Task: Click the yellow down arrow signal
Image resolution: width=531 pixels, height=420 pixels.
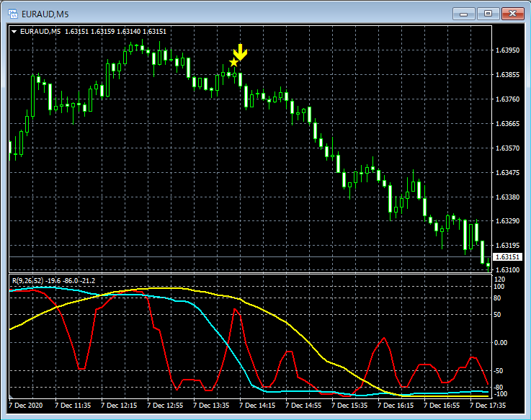Action: pyautogui.click(x=240, y=53)
